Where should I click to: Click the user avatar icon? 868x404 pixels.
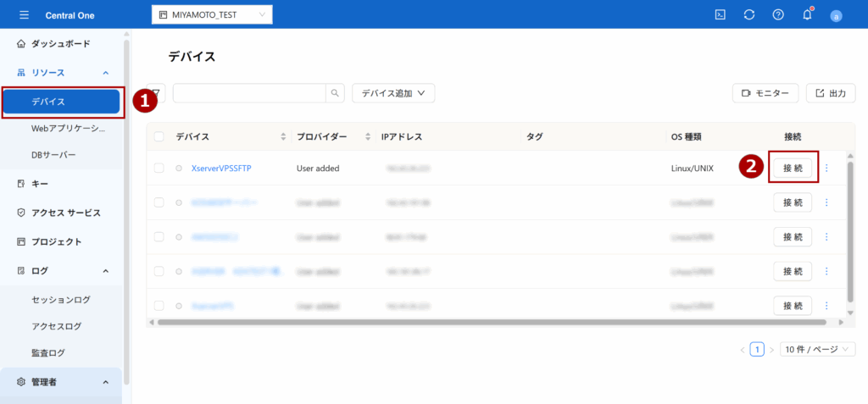836,16
